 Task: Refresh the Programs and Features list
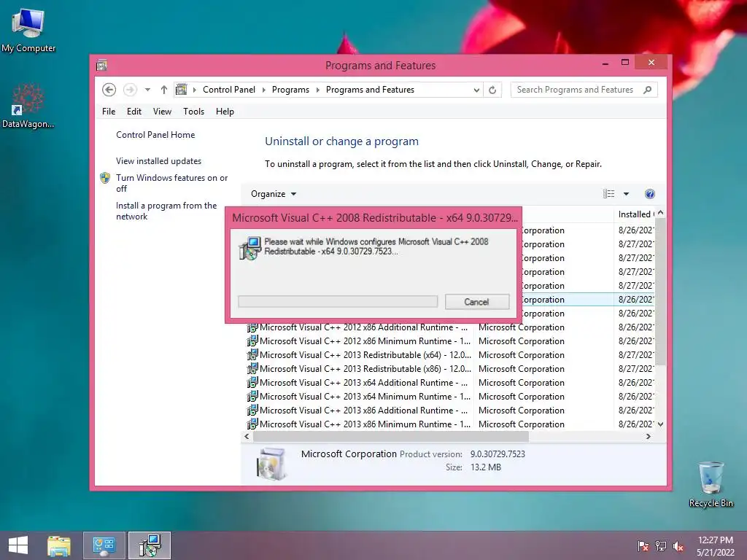[492, 90]
